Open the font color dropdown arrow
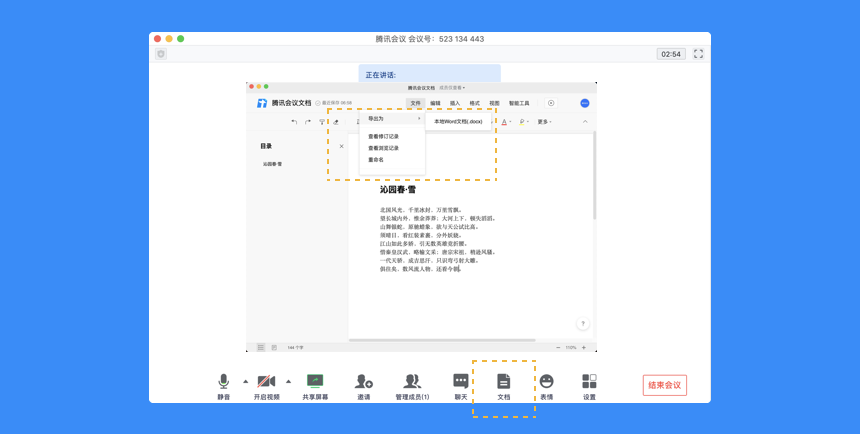The width and height of the screenshot is (860, 434). (511, 122)
